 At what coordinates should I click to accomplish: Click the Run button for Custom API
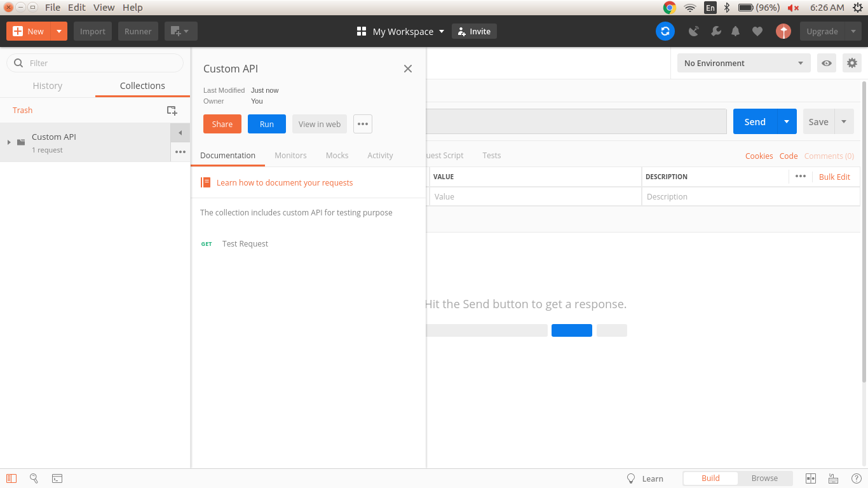(266, 124)
